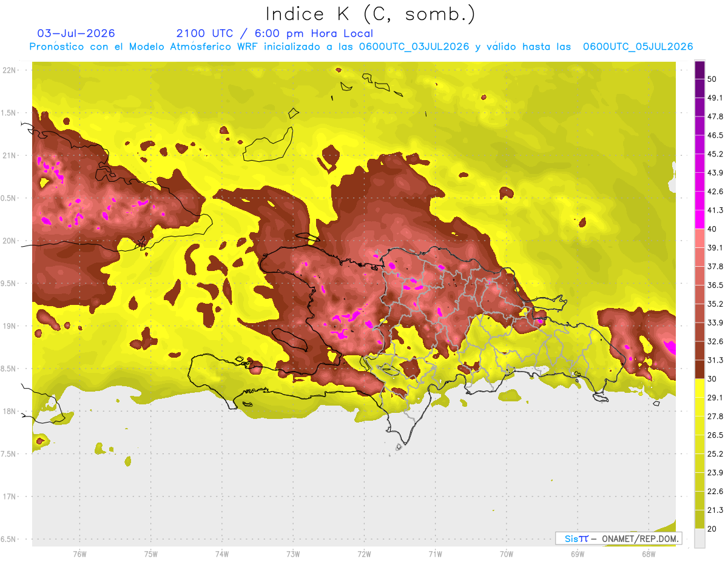Viewport: 728px width, 562px height.
Task: Click the colorbar value "37.8"
Action: click(715, 266)
